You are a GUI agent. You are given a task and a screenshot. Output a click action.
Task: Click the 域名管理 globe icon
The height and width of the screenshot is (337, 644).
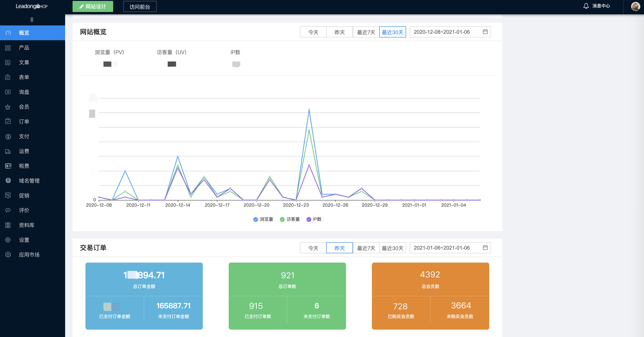[x=8, y=181]
